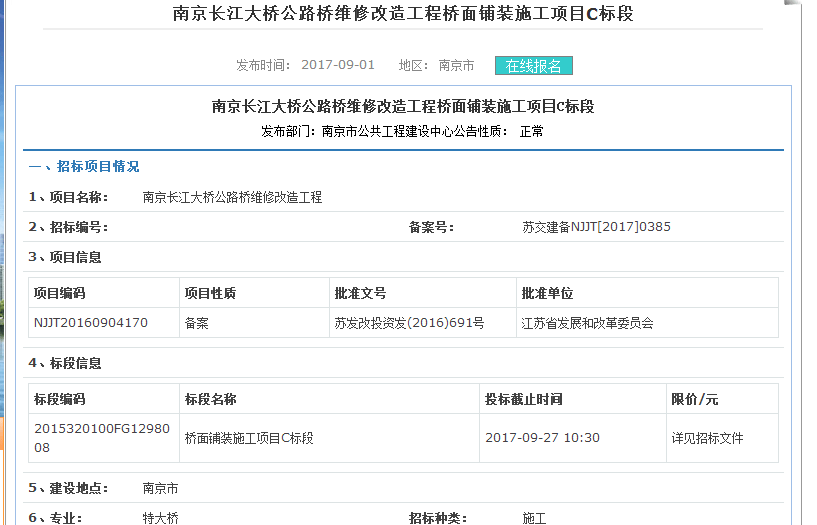Click the large page title at the top
The height and width of the screenshot is (525, 817).
[403, 14]
